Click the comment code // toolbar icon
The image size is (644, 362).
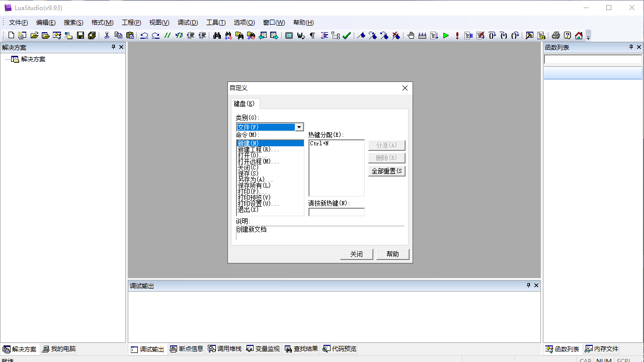168,35
